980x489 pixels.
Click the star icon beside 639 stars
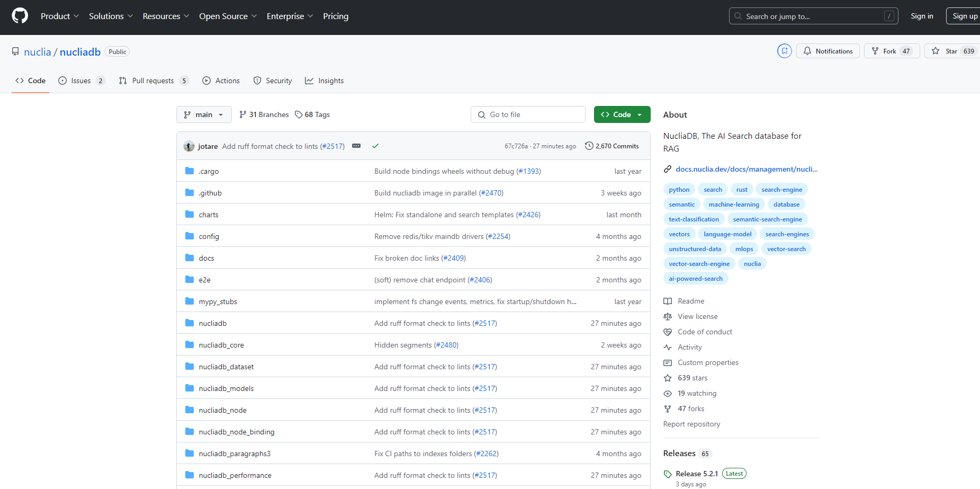click(x=668, y=378)
